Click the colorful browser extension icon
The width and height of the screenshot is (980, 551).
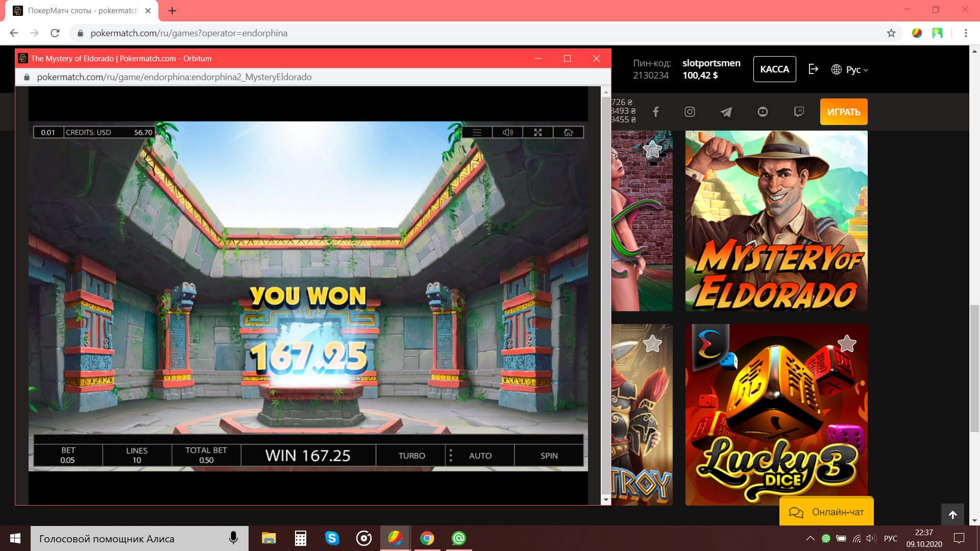tap(917, 33)
